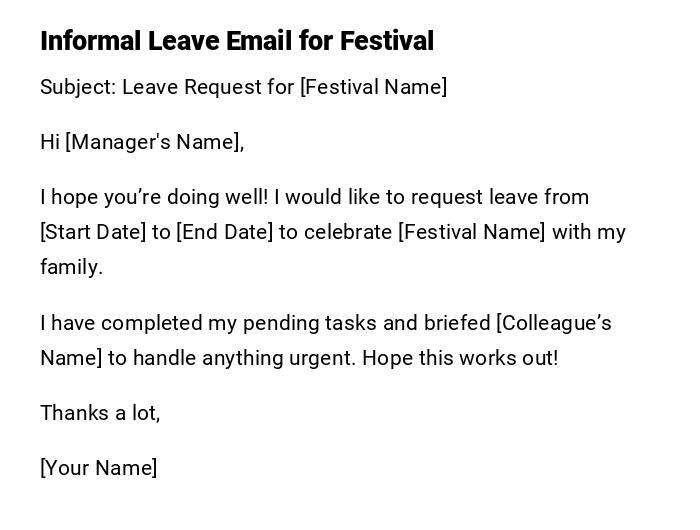700x530 pixels.
Task: Select the [End Date] placeholder
Action: [224, 232]
